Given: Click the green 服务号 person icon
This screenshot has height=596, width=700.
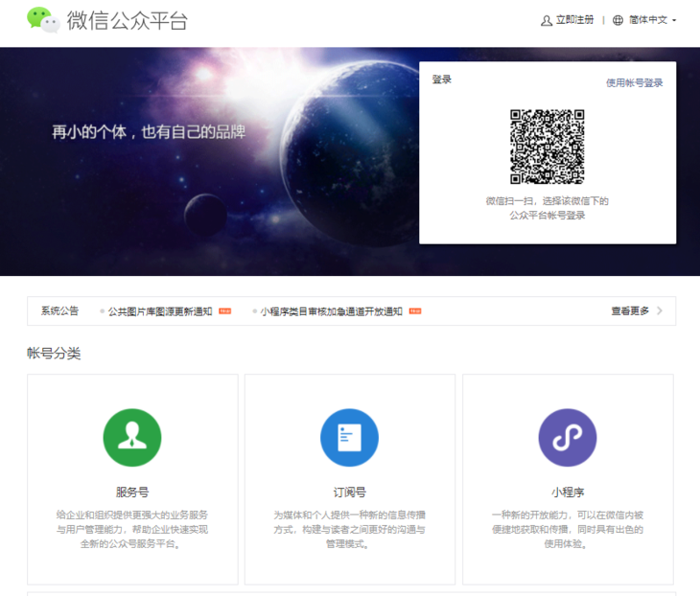Looking at the screenshot, I should [132, 438].
